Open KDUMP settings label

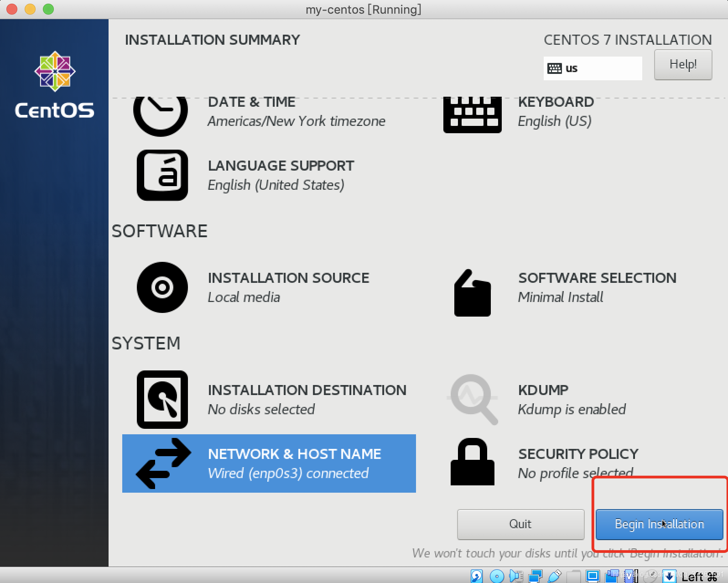pyautogui.click(x=543, y=390)
